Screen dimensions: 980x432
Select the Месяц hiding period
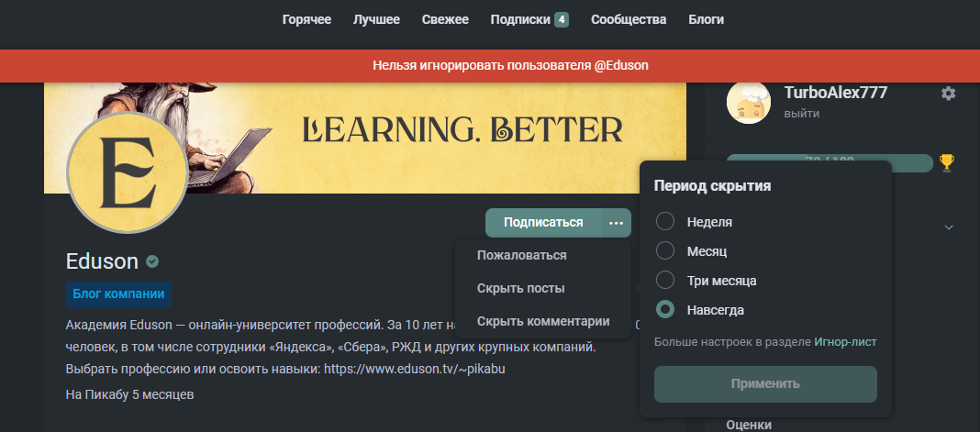tap(665, 251)
